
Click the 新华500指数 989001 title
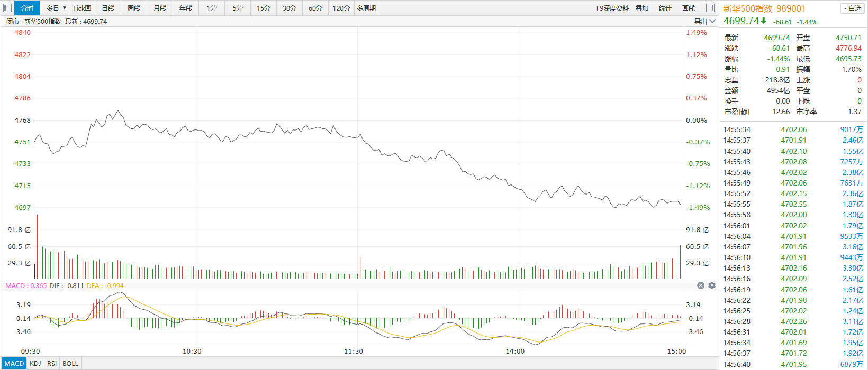(764, 8)
